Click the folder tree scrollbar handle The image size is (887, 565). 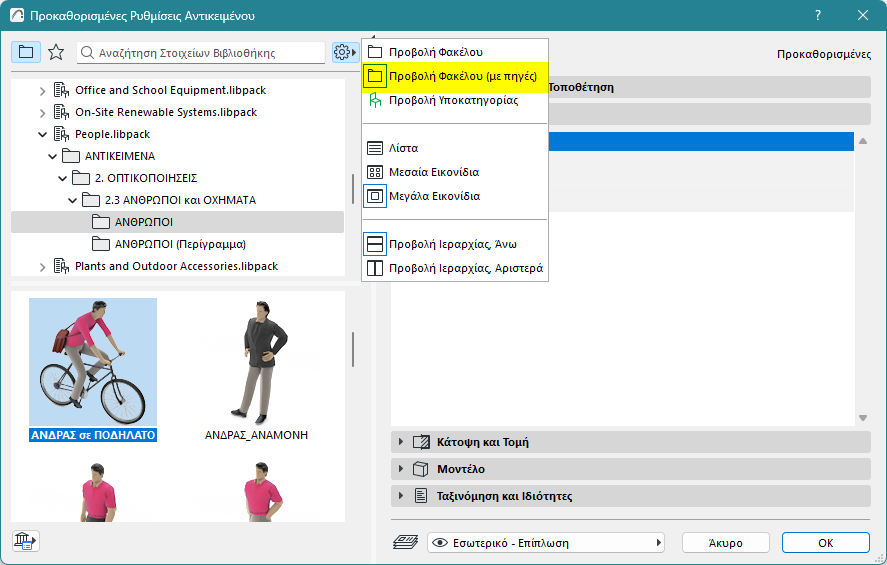353,189
